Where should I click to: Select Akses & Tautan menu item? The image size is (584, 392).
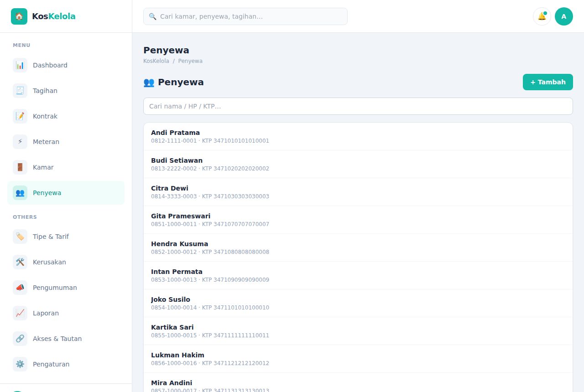(x=66, y=339)
